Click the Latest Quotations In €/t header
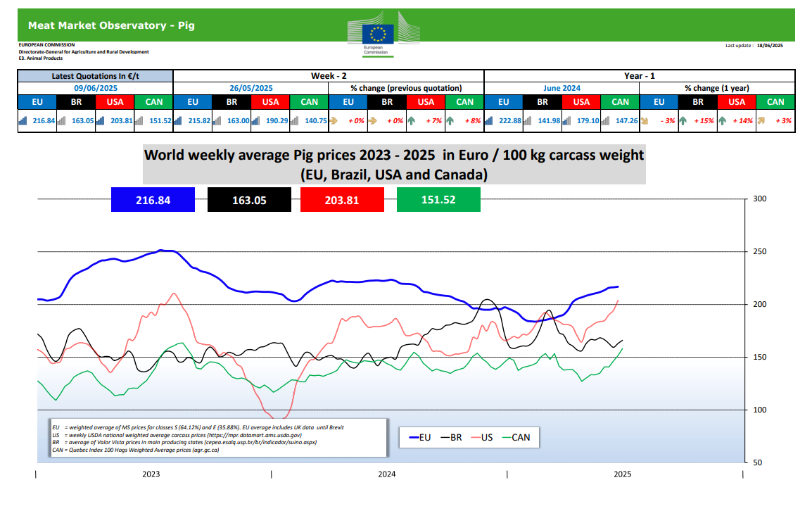 point(96,76)
